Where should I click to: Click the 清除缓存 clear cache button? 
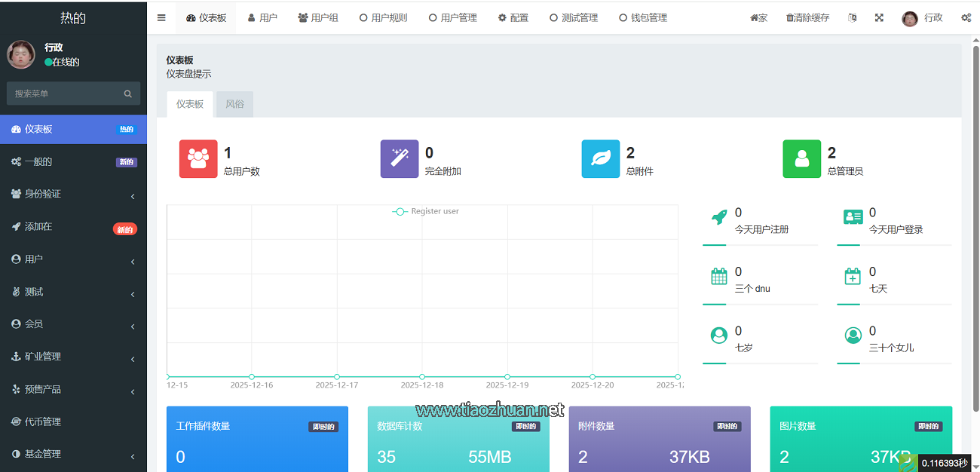coord(807,18)
